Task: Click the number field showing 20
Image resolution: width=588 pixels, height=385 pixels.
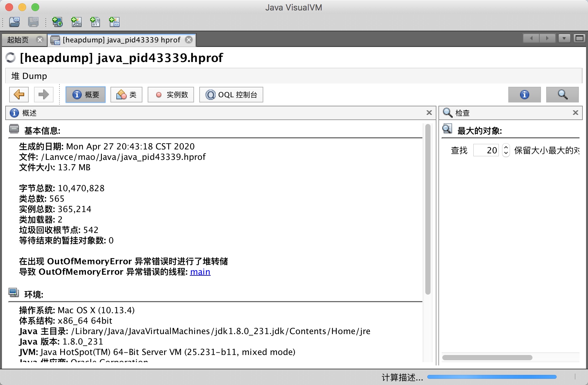Action: [486, 150]
